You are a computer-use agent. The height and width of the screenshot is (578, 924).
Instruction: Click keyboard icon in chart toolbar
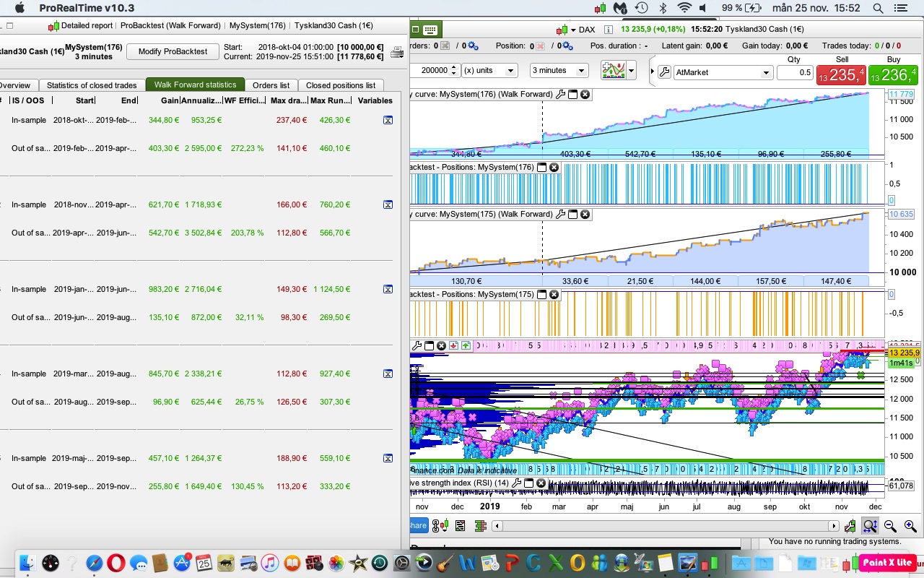(x=430, y=30)
